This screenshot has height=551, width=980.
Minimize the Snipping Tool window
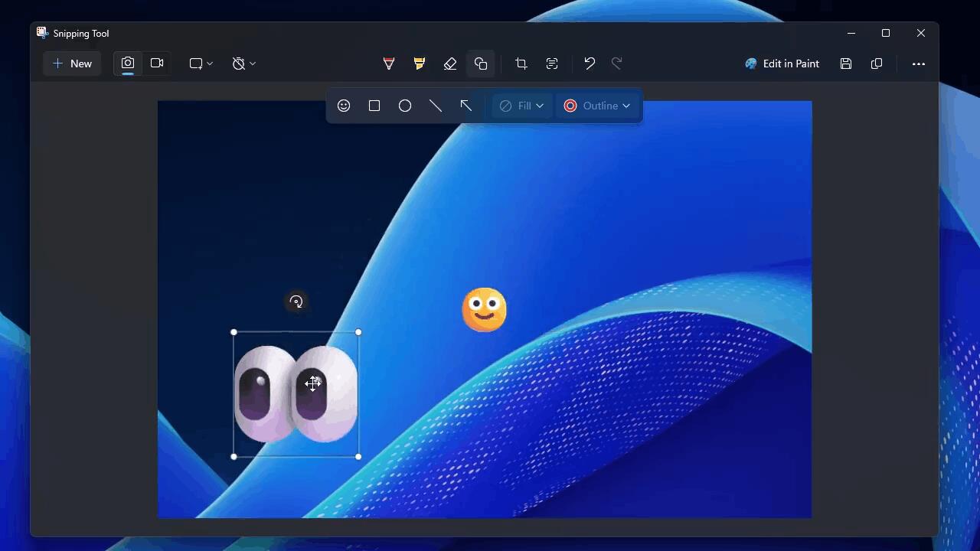pos(851,33)
